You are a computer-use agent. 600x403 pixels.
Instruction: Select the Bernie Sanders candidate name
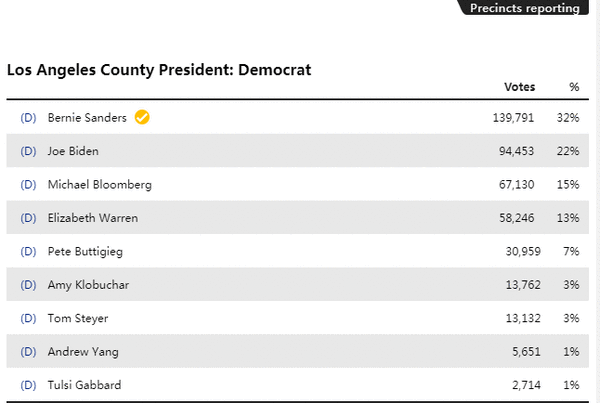click(87, 117)
